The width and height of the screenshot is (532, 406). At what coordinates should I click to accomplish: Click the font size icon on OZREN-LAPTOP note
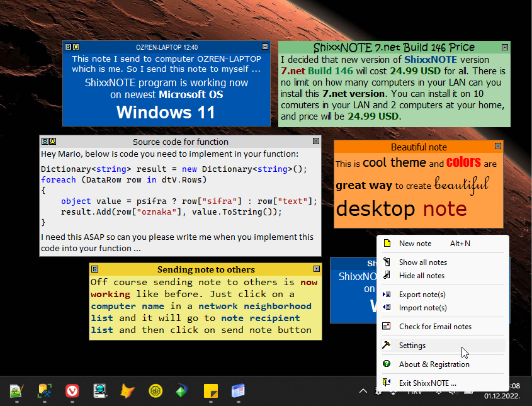pos(67,47)
